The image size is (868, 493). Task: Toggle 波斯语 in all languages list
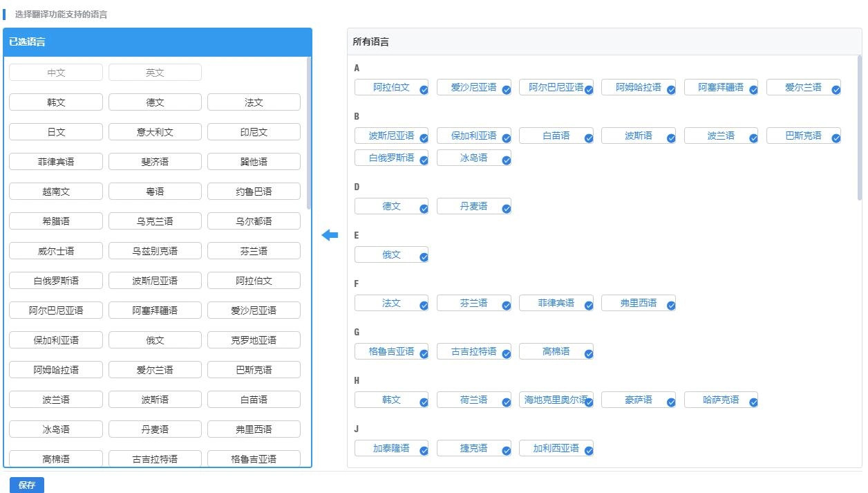[638, 136]
